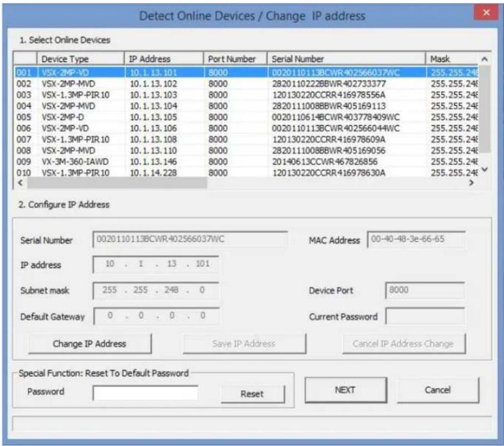Sort by Device Type column header
Viewport: 504px width, 446px height.
[81, 59]
